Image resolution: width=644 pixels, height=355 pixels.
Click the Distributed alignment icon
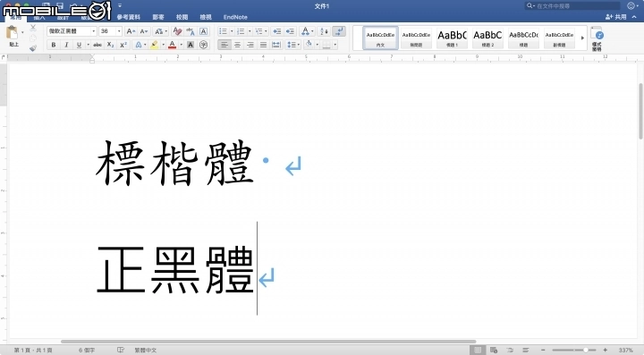276,45
